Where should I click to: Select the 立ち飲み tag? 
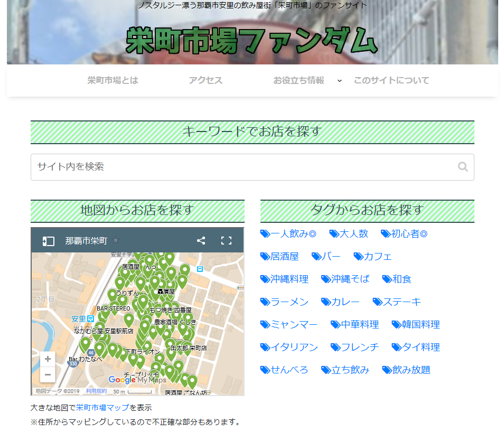click(345, 370)
